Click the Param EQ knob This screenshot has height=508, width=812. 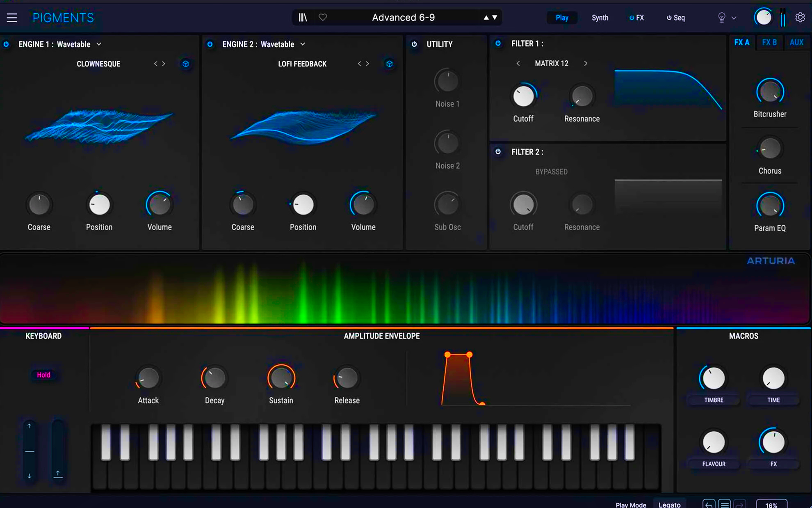(770, 206)
